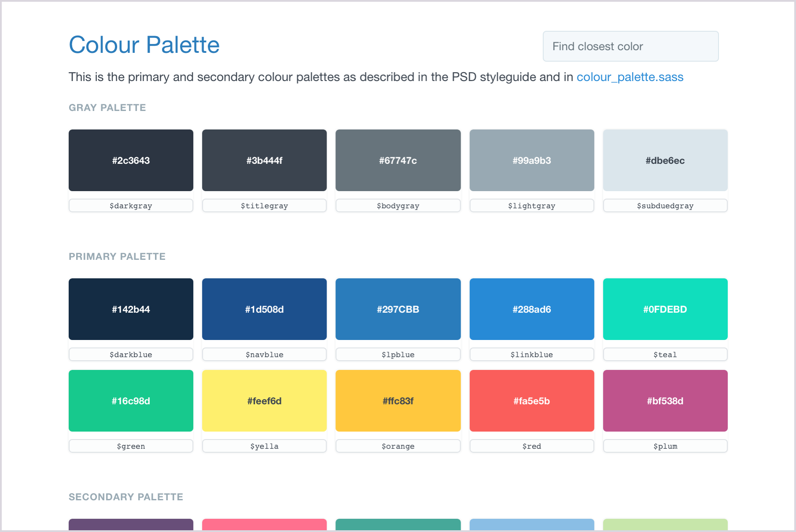Select the light green swatch in Secondary Palette
Screen dimensions: 796x532
[x=665, y=525]
